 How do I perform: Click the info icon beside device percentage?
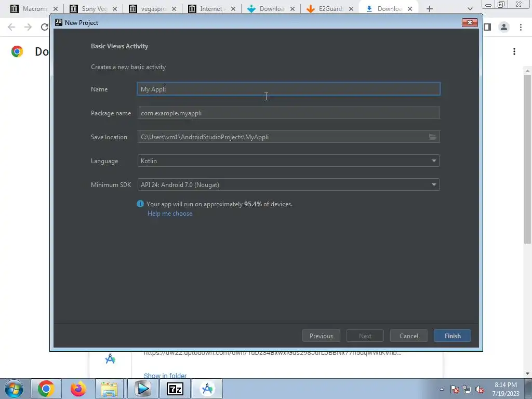(x=140, y=204)
